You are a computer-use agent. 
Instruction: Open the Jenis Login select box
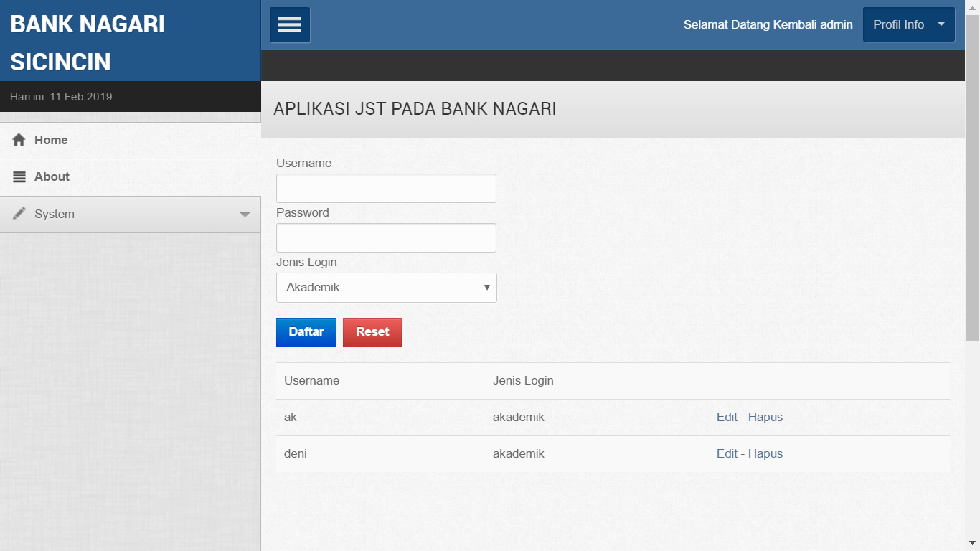point(386,288)
